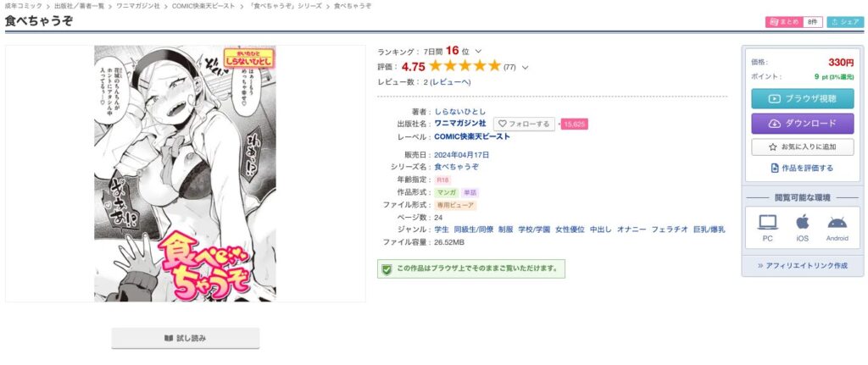Viewport: 868px width, 365px height.
Task: Click the green shield checkmark icon
Action: [387, 269]
